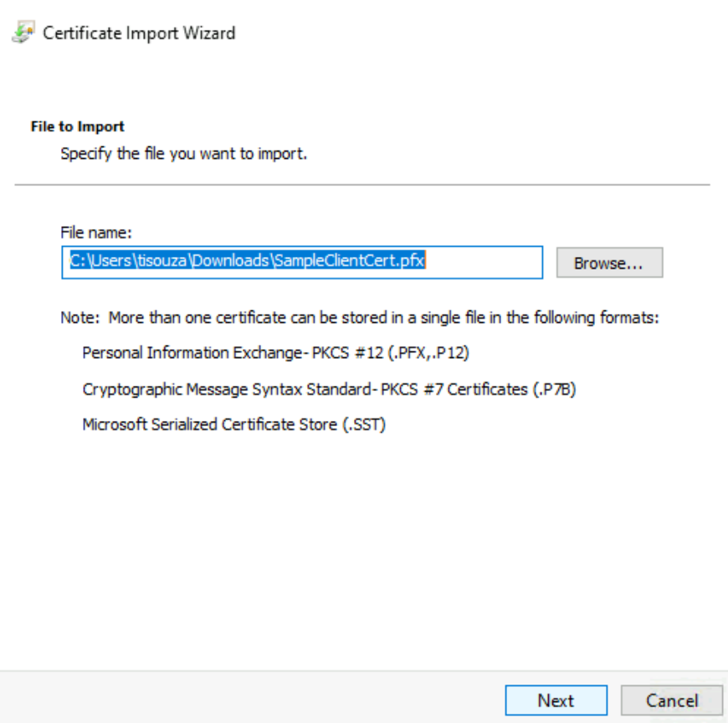Image resolution: width=728 pixels, height=723 pixels.
Task: Click the '(.P7B)' extension text
Action: 554,389
